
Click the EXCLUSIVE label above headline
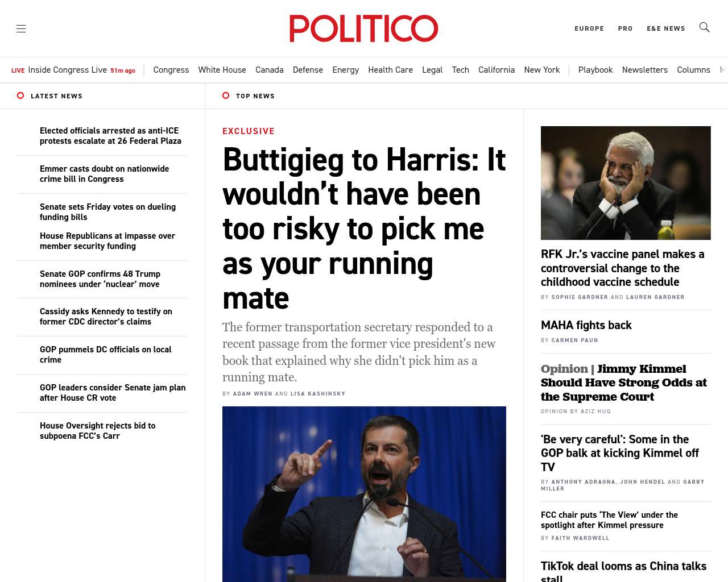(x=249, y=131)
